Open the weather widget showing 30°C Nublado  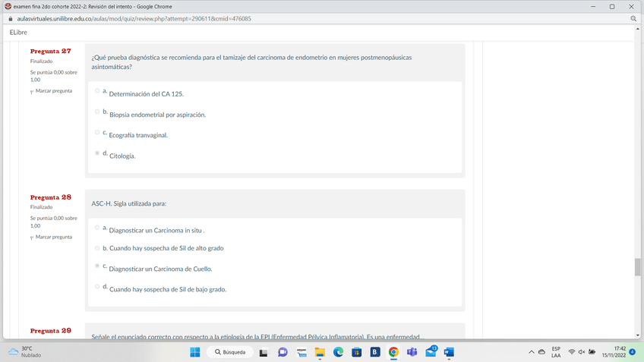pyautogui.click(x=24, y=351)
